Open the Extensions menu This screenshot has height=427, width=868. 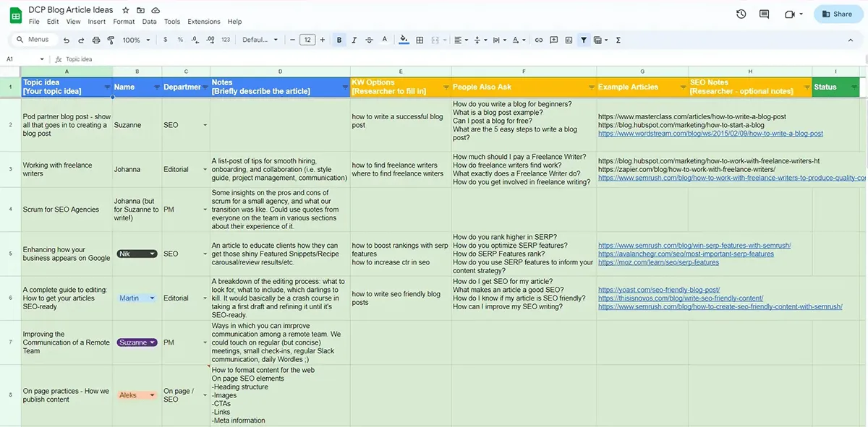203,21
